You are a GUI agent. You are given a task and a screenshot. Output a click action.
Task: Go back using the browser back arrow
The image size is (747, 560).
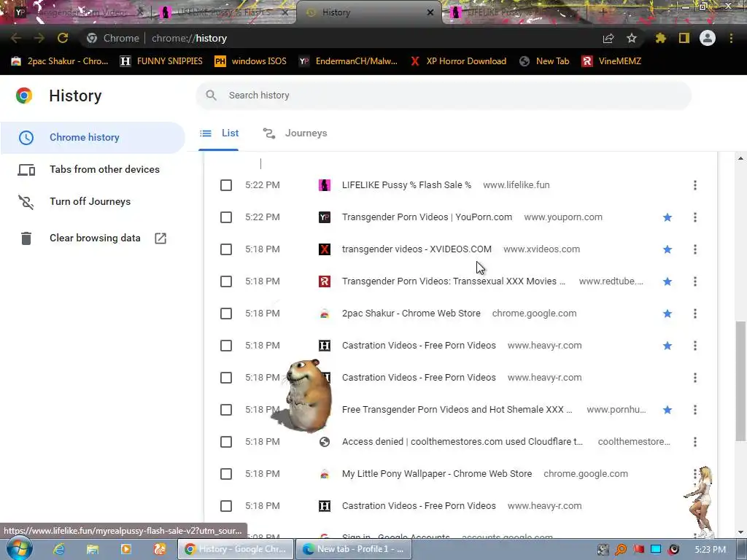[16, 38]
